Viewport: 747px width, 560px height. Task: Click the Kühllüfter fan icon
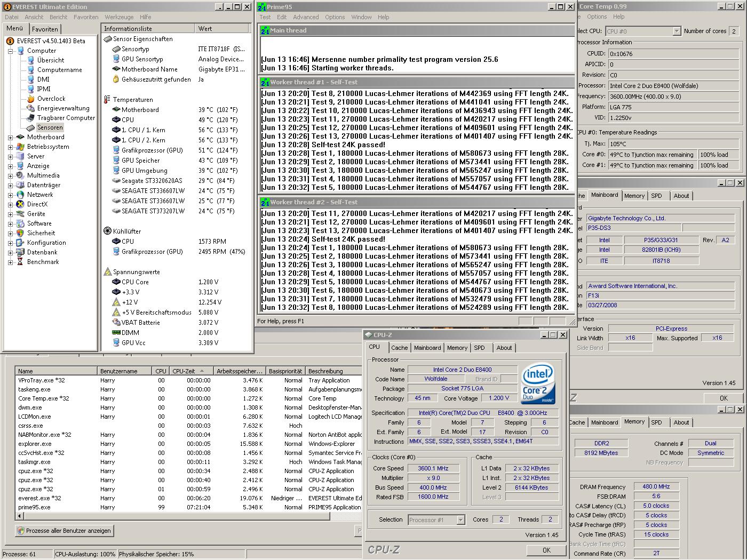pyautogui.click(x=107, y=231)
